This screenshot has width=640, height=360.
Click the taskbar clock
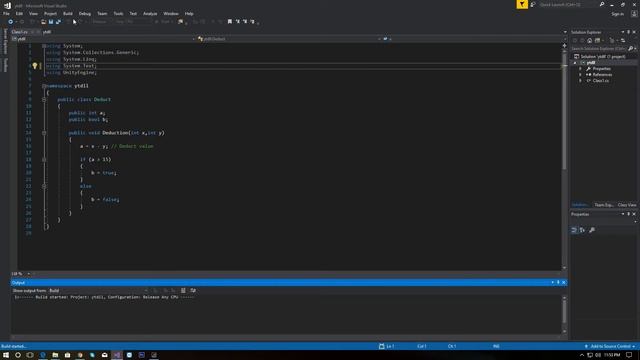pos(612,355)
